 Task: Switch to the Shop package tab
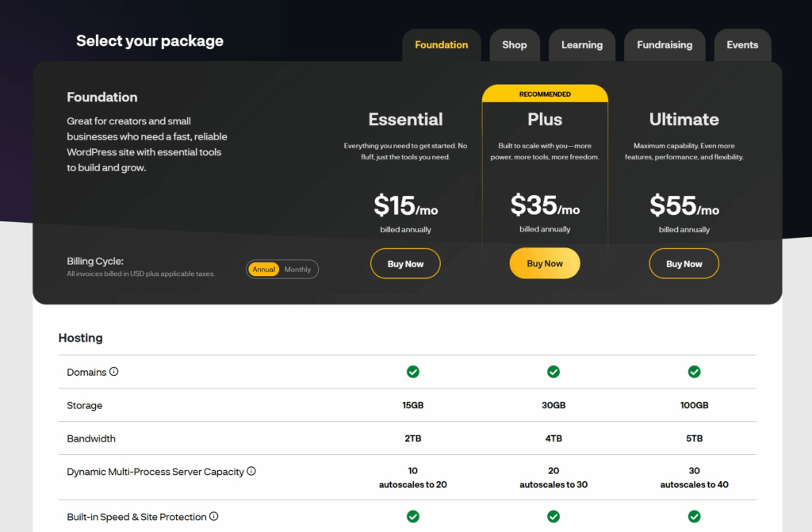pos(514,45)
